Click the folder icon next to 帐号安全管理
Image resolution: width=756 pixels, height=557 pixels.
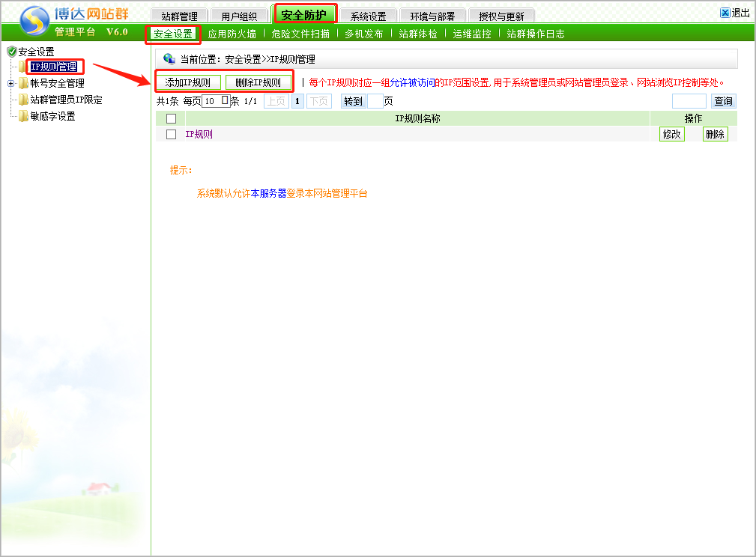(x=24, y=84)
